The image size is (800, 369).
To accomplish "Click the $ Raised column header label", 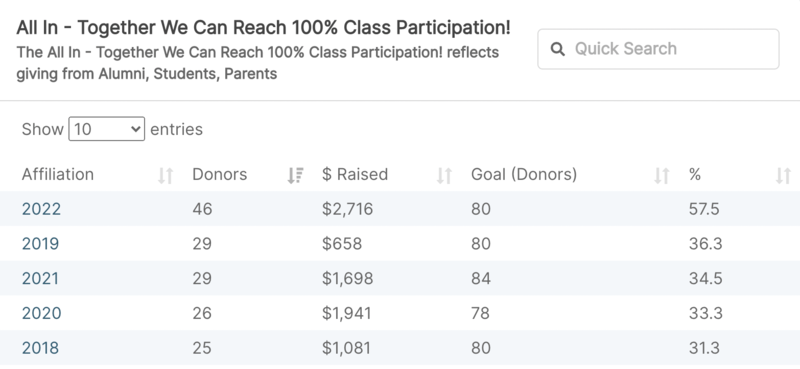I will click(355, 175).
